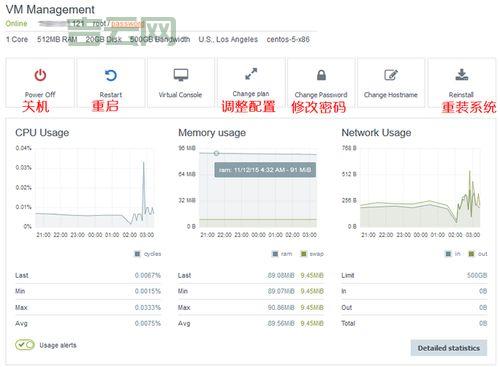Open Detailed statistics

coord(449,348)
